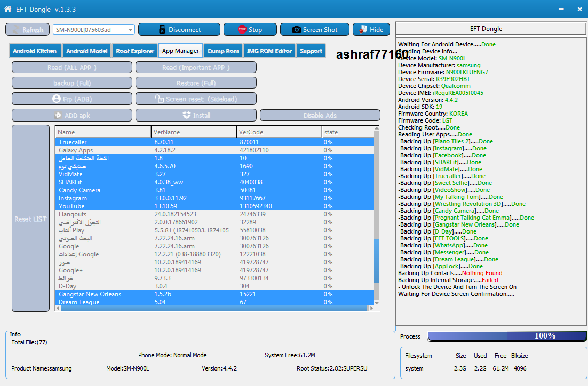Click Read (Important APP) button

pos(196,68)
